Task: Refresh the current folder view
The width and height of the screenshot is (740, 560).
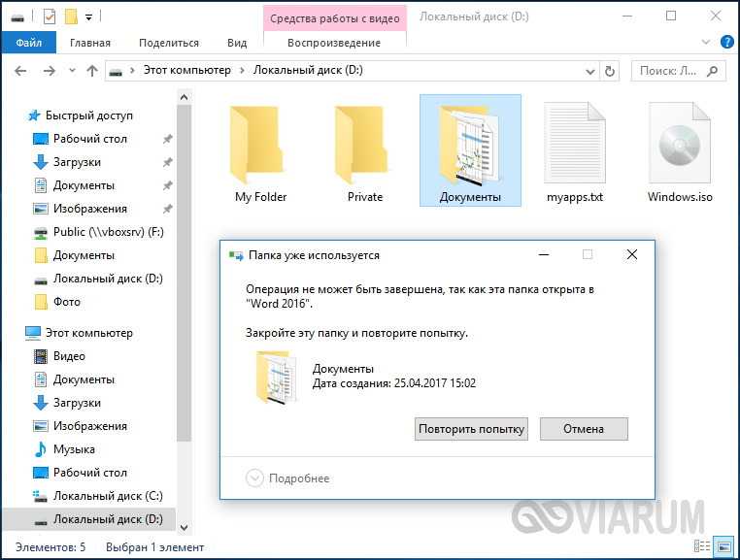Action: pyautogui.click(x=610, y=71)
